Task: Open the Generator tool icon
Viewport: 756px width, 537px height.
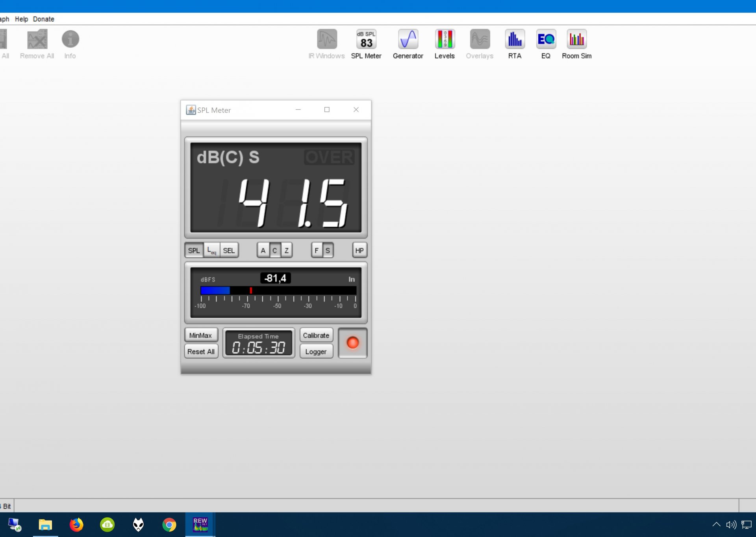Action: [x=408, y=39]
